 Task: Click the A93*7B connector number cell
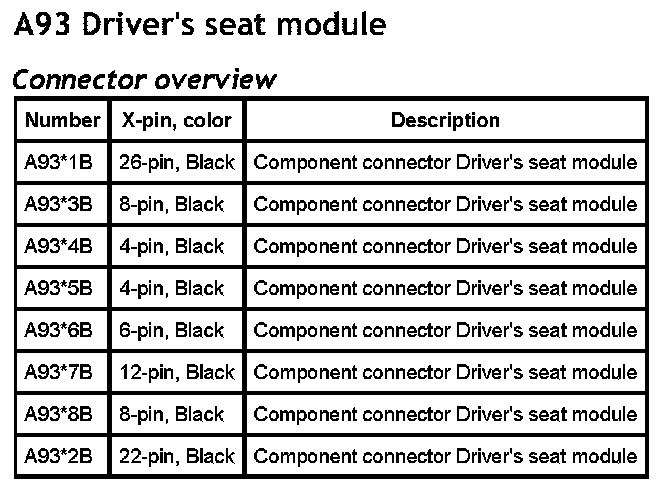pyautogui.click(x=59, y=372)
